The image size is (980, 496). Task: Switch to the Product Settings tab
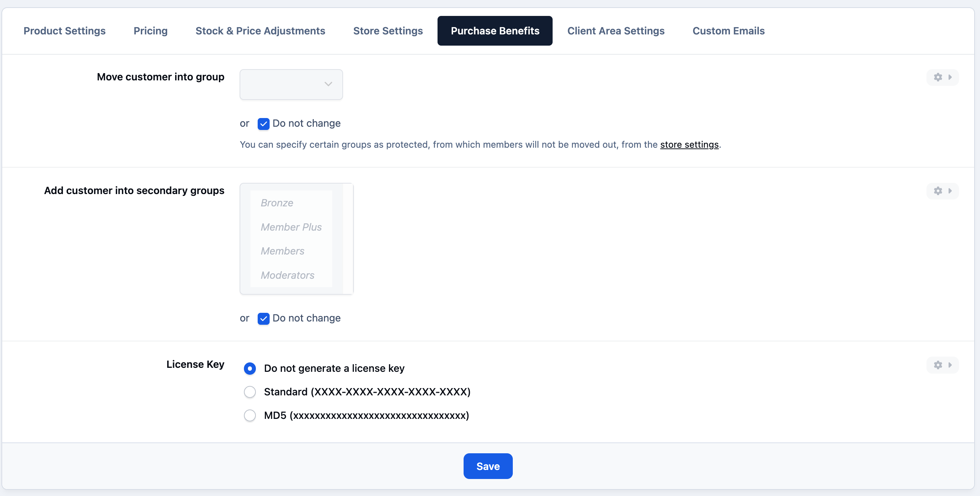[x=64, y=31]
